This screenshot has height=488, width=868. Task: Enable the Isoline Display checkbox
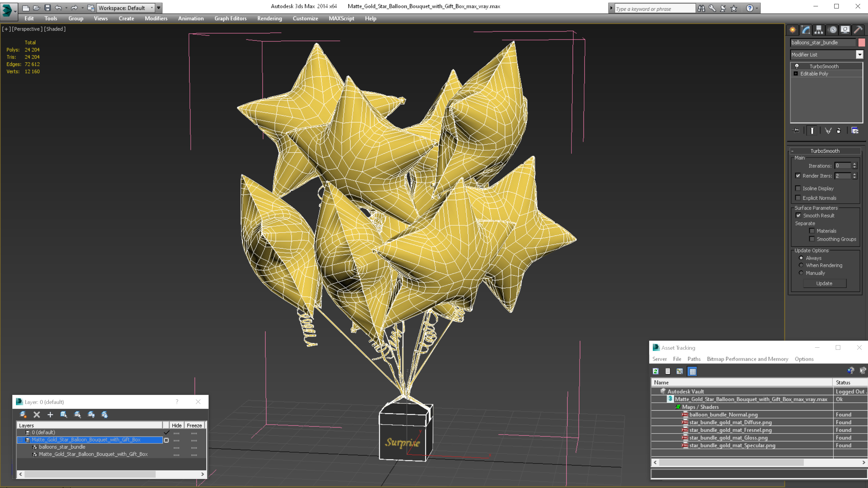pyautogui.click(x=798, y=188)
